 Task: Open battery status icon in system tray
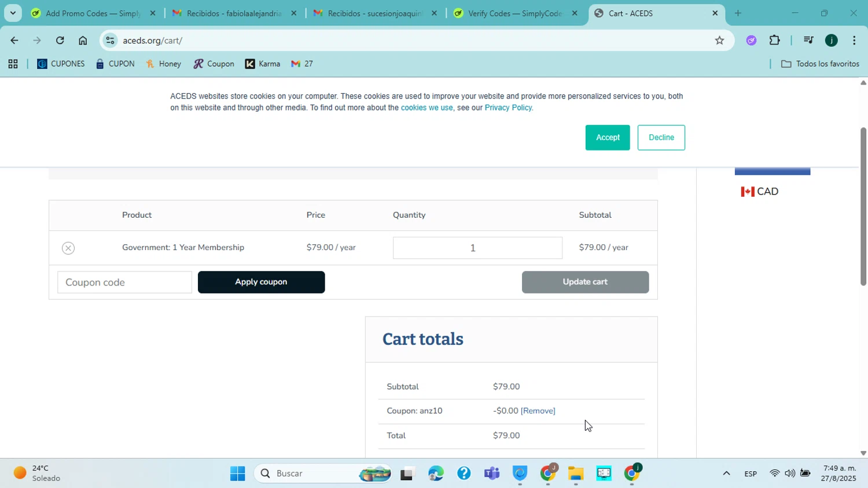click(x=805, y=474)
